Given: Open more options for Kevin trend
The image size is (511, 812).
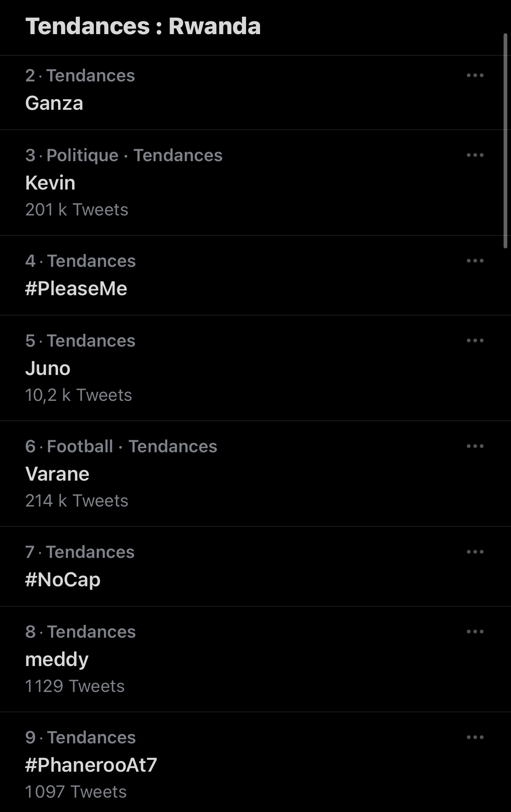Looking at the screenshot, I should (x=475, y=155).
